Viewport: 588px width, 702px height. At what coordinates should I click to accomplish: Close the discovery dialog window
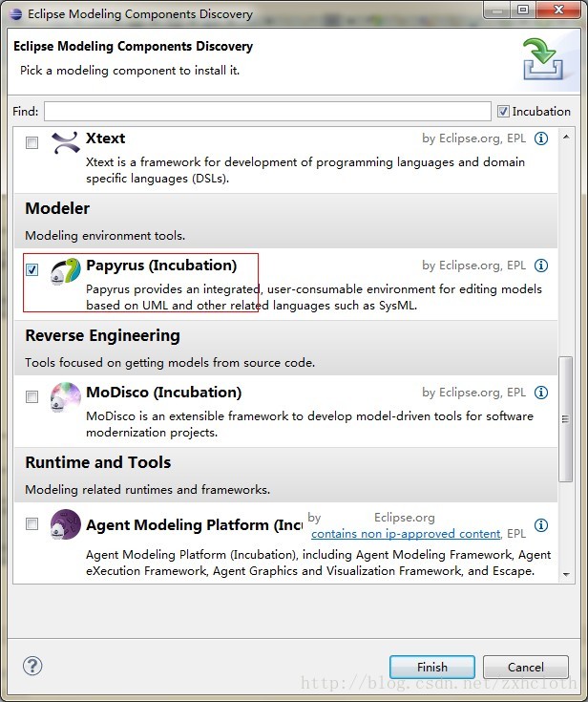(558, 10)
